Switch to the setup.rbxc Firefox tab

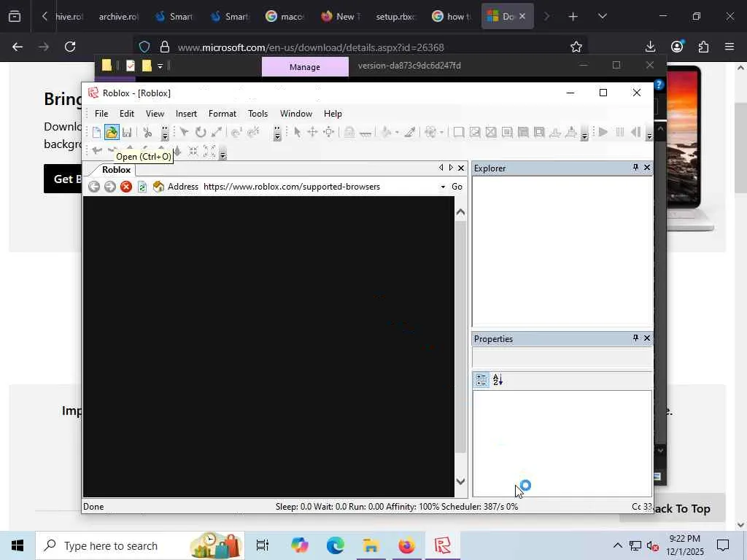pyautogui.click(x=395, y=16)
